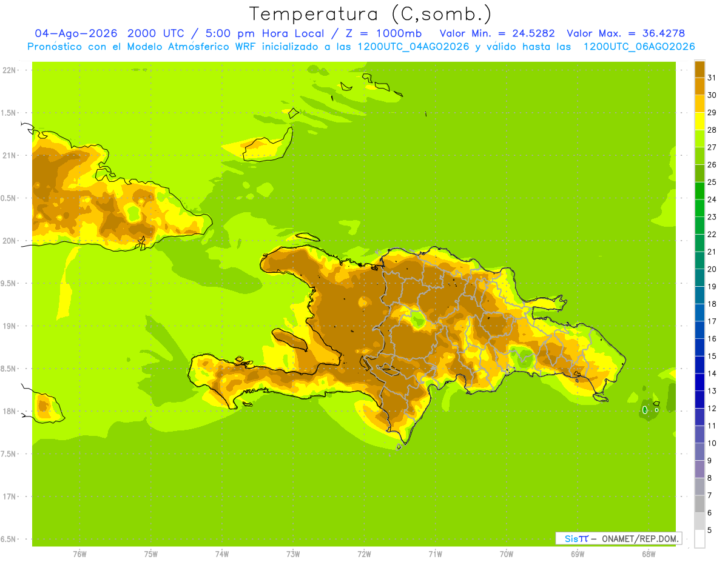
Task: Click legend value "29"
Action: click(x=712, y=112)
